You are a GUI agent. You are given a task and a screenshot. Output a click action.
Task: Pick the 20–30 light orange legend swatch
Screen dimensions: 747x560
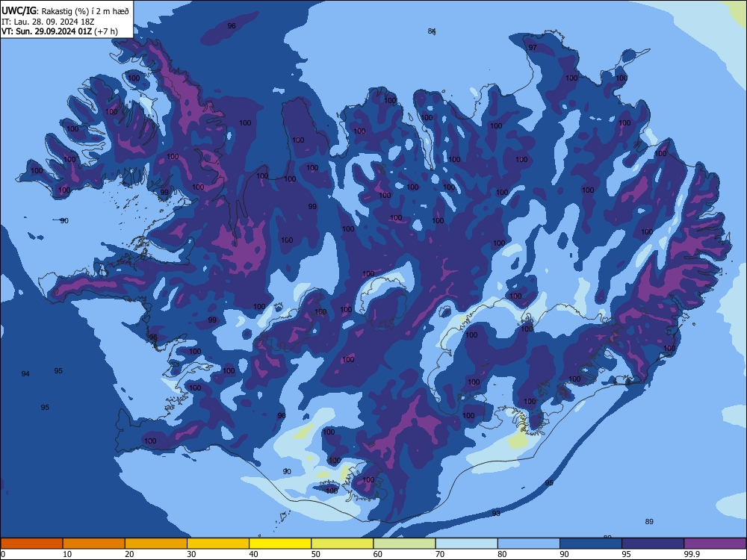[x=156, y=544]
